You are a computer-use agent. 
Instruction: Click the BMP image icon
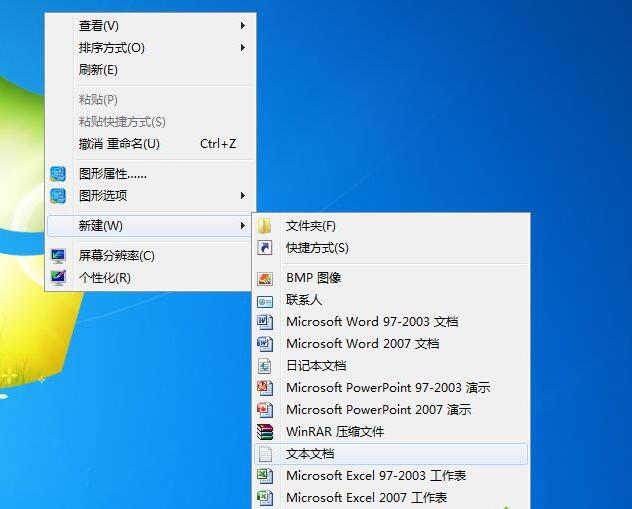click(265, 278)
